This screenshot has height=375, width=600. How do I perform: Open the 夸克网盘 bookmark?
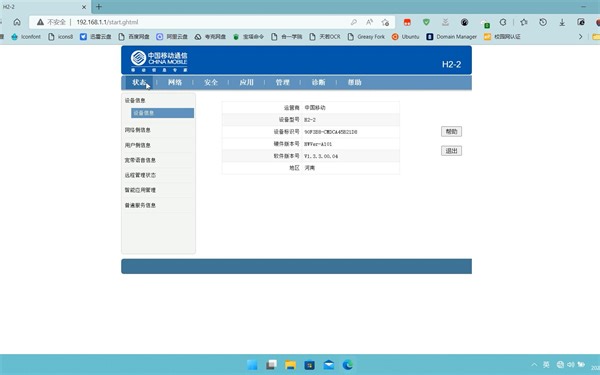pos(210,37)
